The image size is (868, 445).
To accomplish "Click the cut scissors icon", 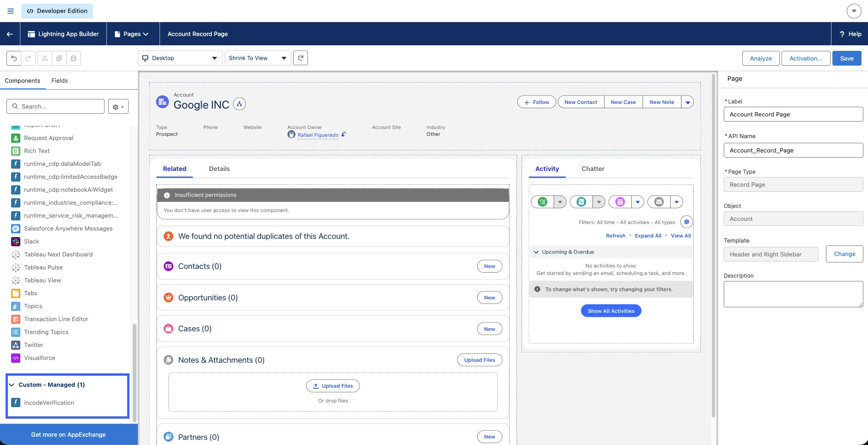I will coord(45,58).
